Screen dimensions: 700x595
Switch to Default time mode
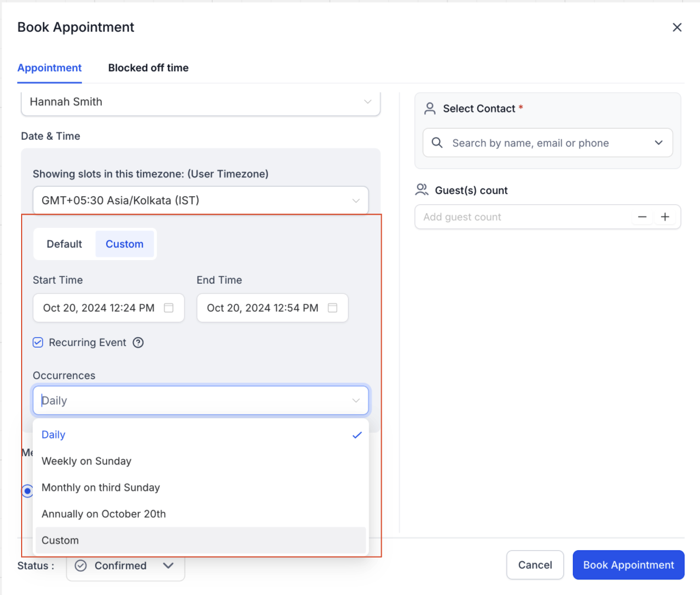(64, 244)
